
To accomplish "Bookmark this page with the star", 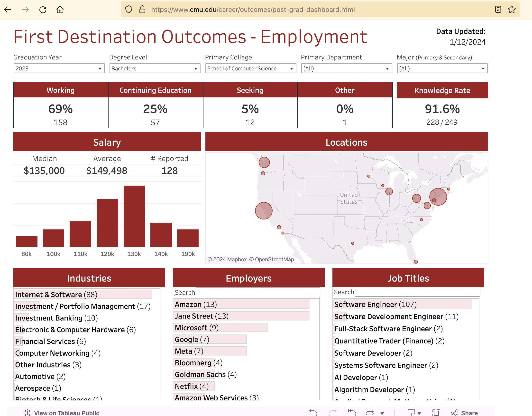I will coord(512,9).
